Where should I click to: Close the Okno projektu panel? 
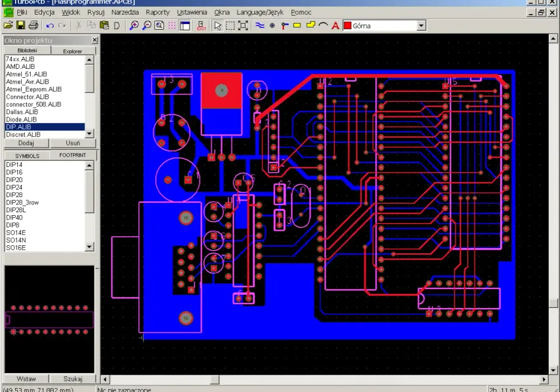[95, 40]
